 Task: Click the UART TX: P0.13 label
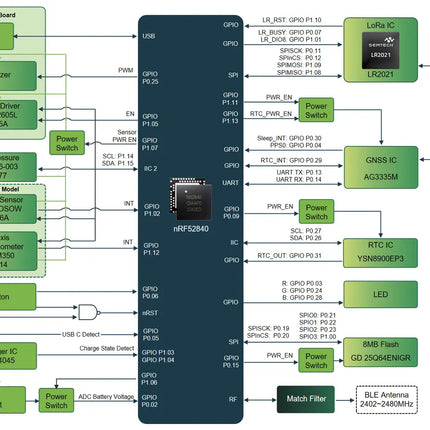[299, 172]
